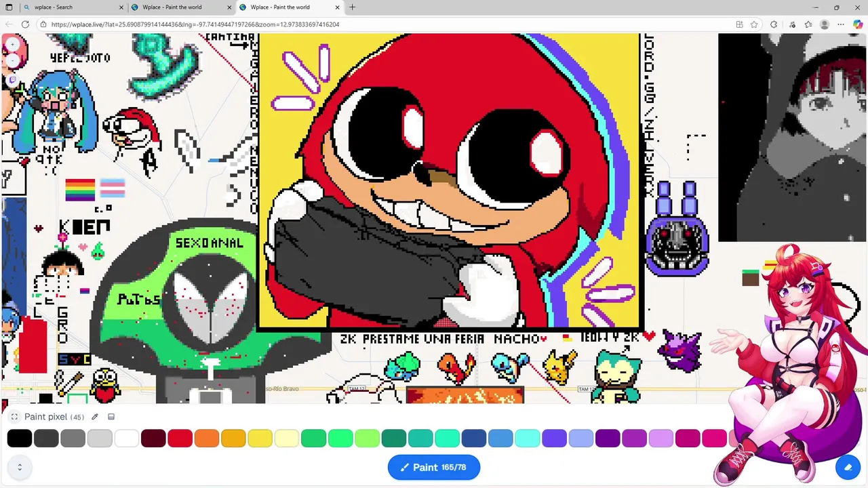Open the Favorites list icon
The image size is (868, 488).
click(808, 24)
